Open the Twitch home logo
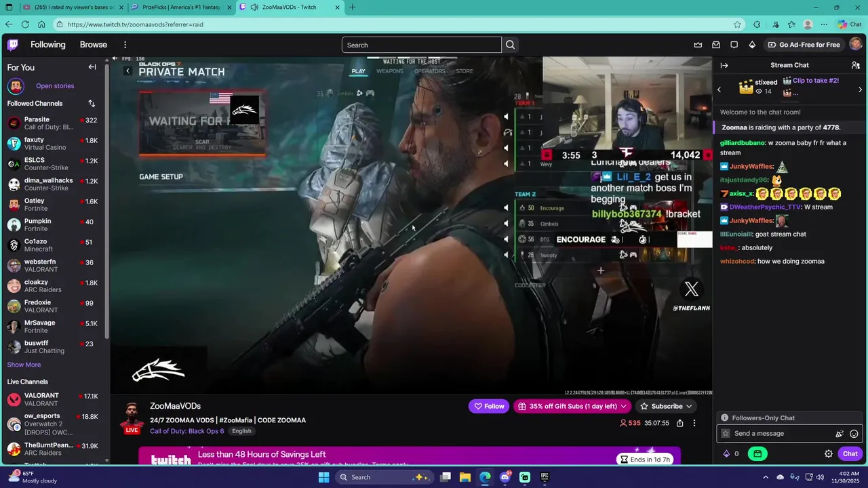The width and height of the screenshot is (868, 488). (x=13, y=45)
